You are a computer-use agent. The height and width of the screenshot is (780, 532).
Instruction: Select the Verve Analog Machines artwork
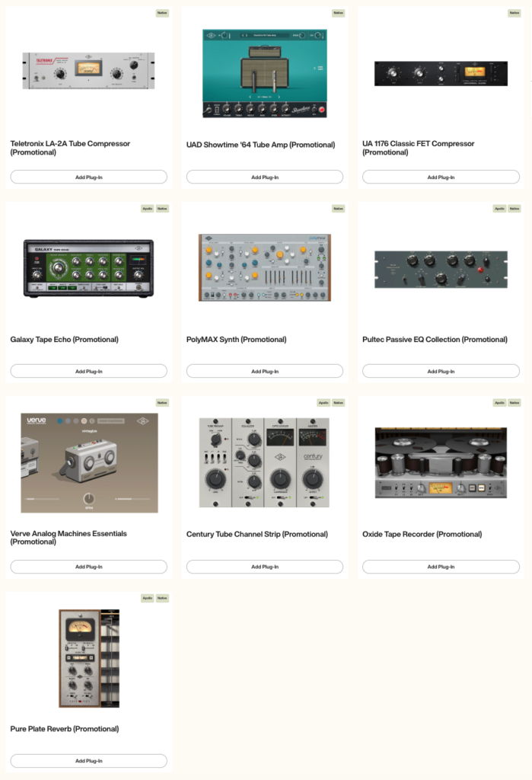click(x=89, y=462)
